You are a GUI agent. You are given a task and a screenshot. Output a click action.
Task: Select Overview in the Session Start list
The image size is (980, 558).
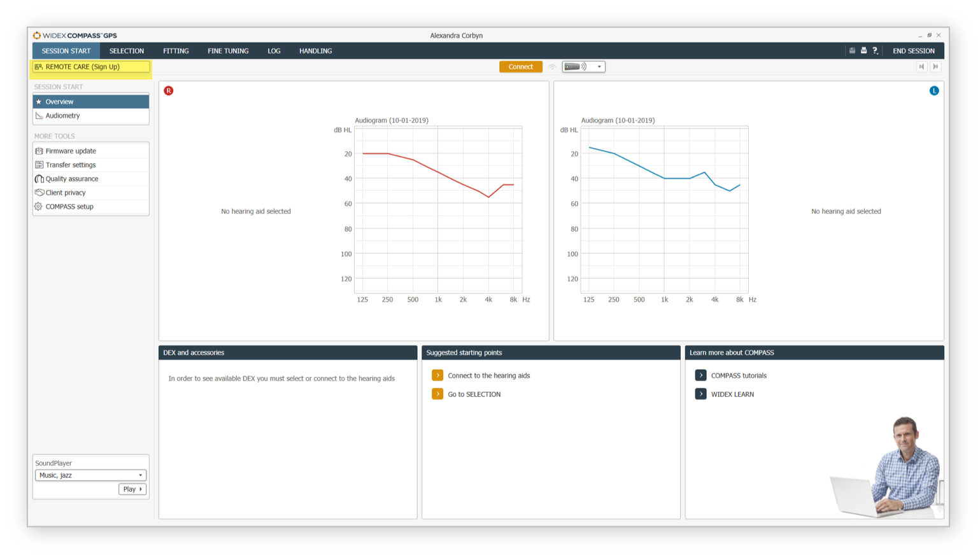pos(91,102)
